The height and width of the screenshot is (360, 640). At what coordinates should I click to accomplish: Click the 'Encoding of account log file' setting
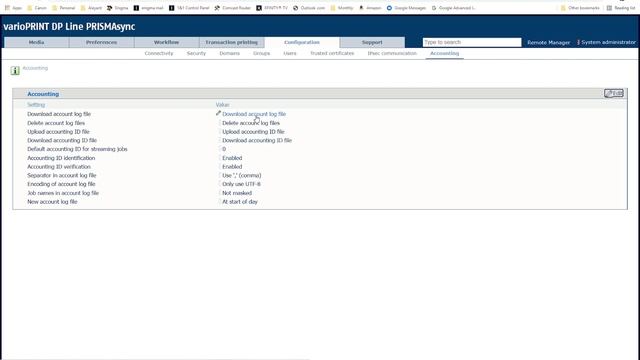coord(61,184)
